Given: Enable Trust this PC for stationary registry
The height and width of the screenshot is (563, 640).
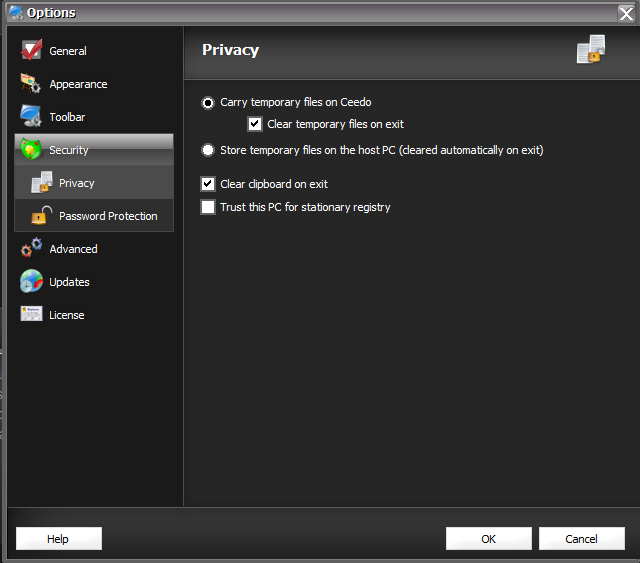Looking at the screenshot, I should (x=208, y=207).
